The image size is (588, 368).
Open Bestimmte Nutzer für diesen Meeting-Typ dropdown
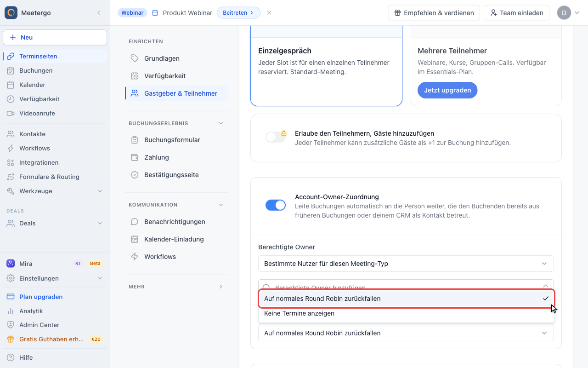[406, 264]
